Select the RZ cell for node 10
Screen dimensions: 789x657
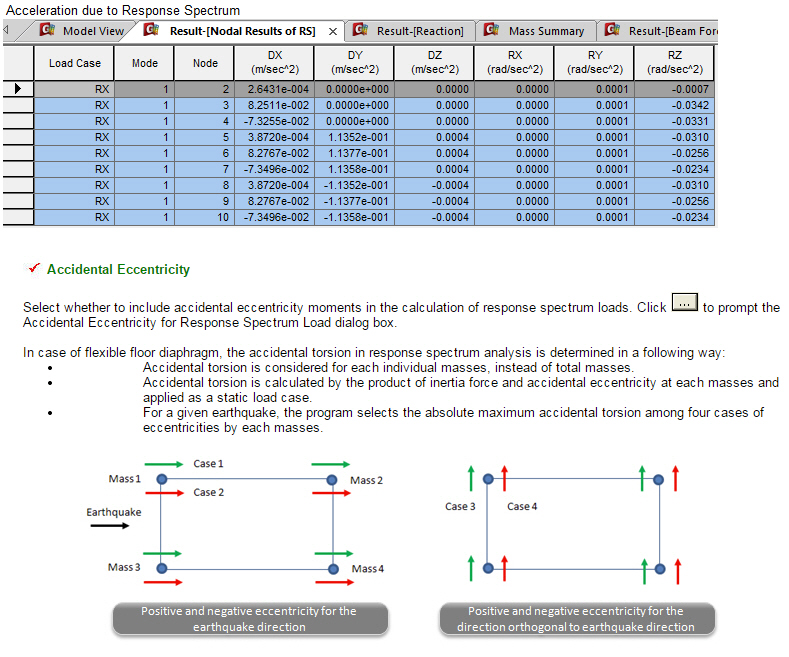[x=674, y=217]
